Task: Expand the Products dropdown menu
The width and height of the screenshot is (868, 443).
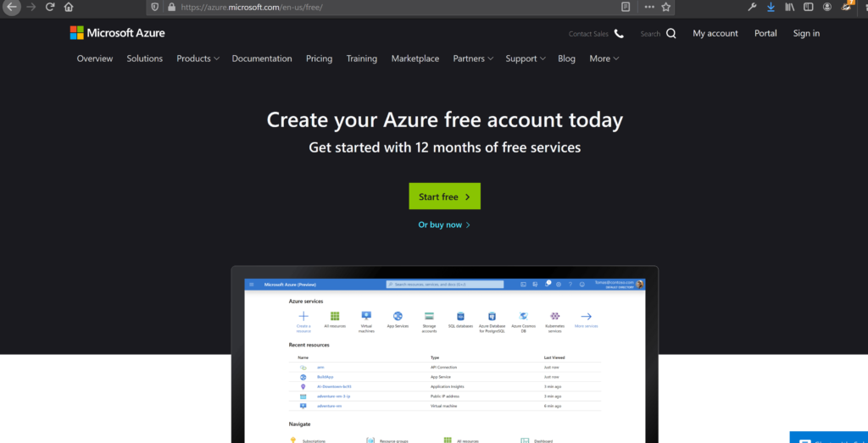Action: 198,58
